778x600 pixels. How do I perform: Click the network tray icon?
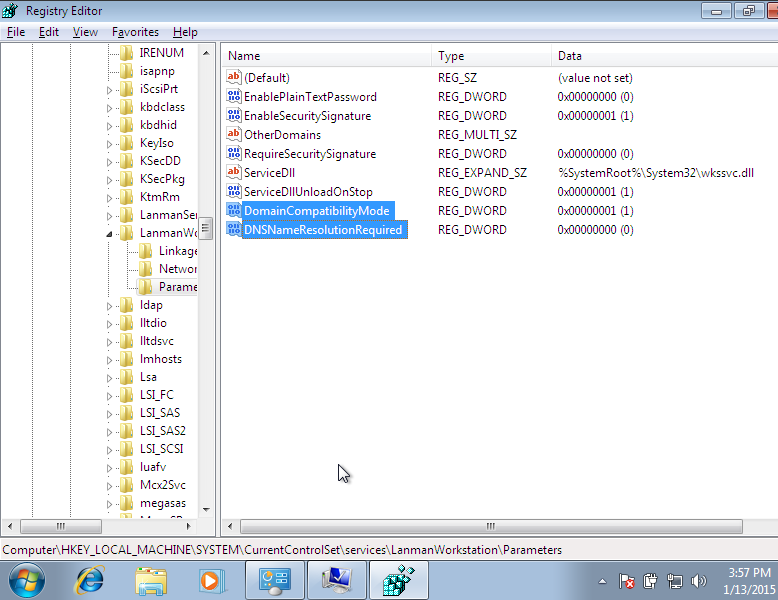pyautogui.click(x=674, y=581)
